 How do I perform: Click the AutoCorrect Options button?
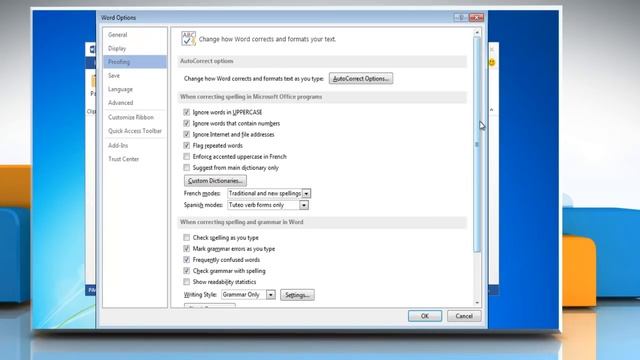pyautogui.click(x=361, y=79)
